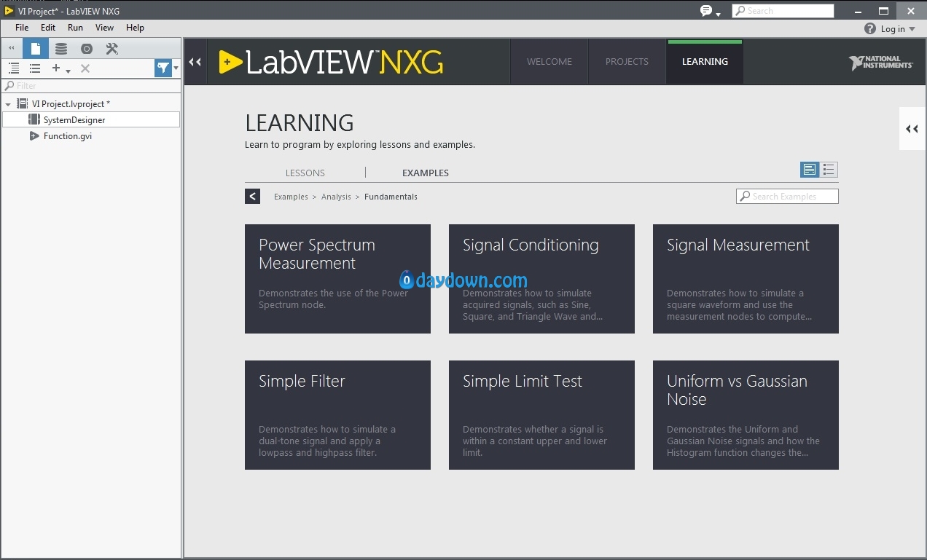Viewport: 927px width, 560px height.
Task: Select the SystemDesigner item
Action: [91, 119]
